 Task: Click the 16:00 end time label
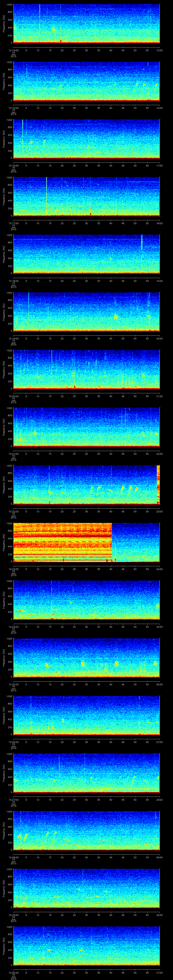[160, 108]
